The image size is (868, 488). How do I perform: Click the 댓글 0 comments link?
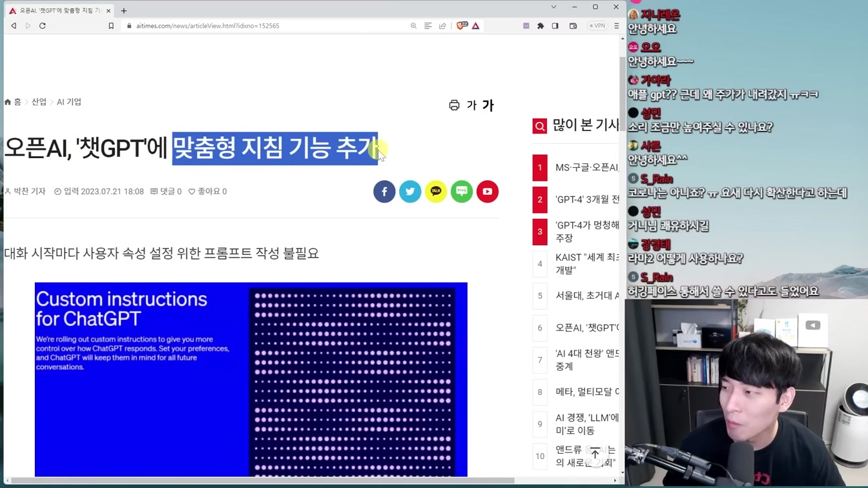[166, 192]
